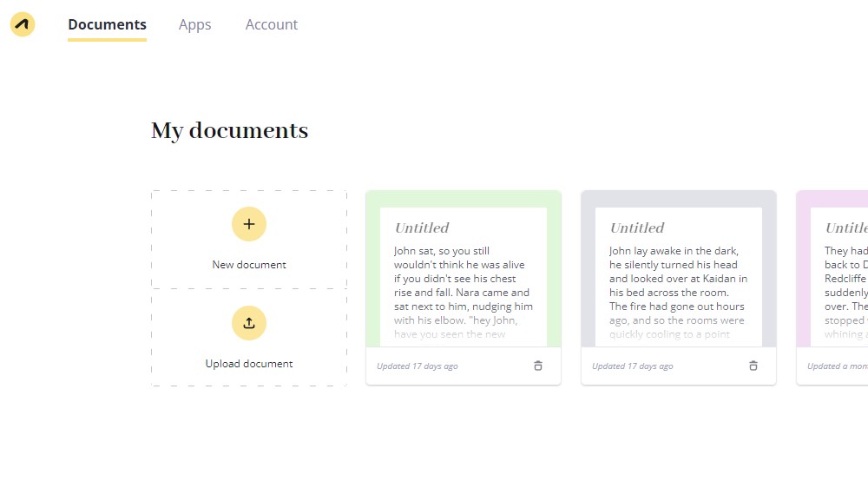Click the upload arrow icon
This screenshot has width=868, height=488.
pos(249,323)
